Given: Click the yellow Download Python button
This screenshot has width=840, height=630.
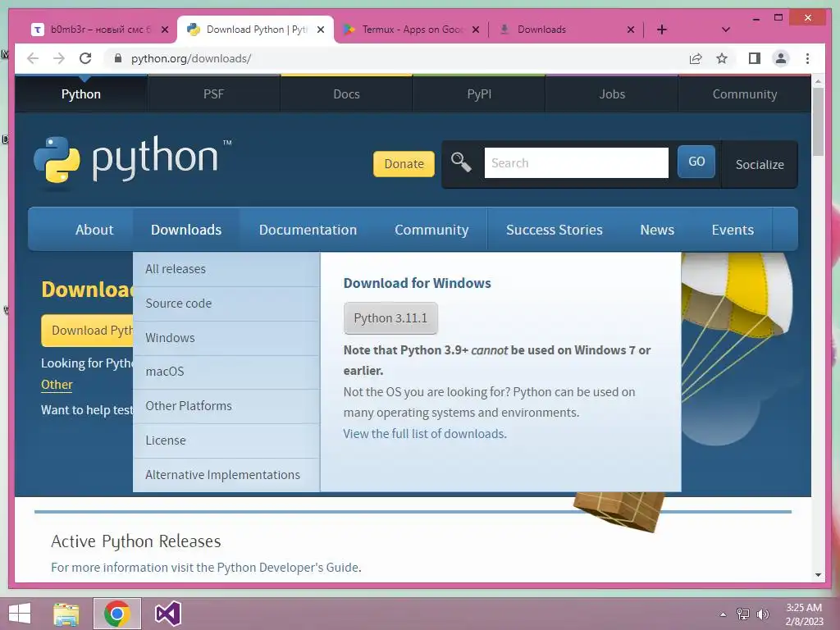Looking at the screenshot, I should click(87, 331).
